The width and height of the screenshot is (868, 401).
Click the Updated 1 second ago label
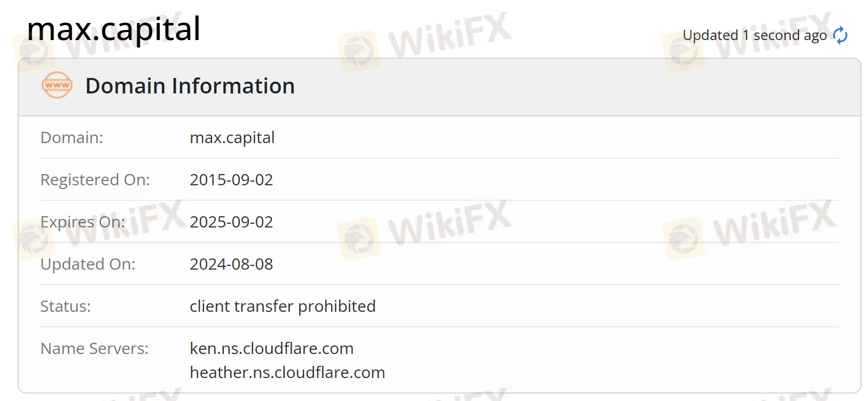tap(755, 35)
